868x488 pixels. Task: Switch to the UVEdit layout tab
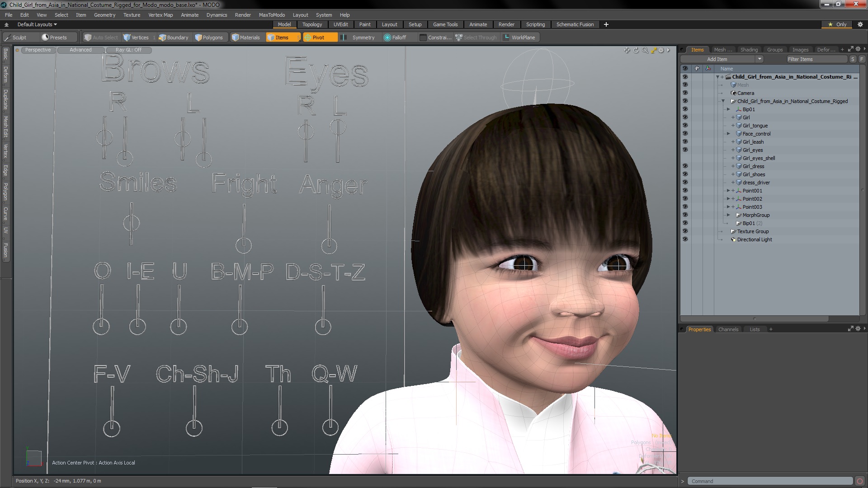click(340, 24)
